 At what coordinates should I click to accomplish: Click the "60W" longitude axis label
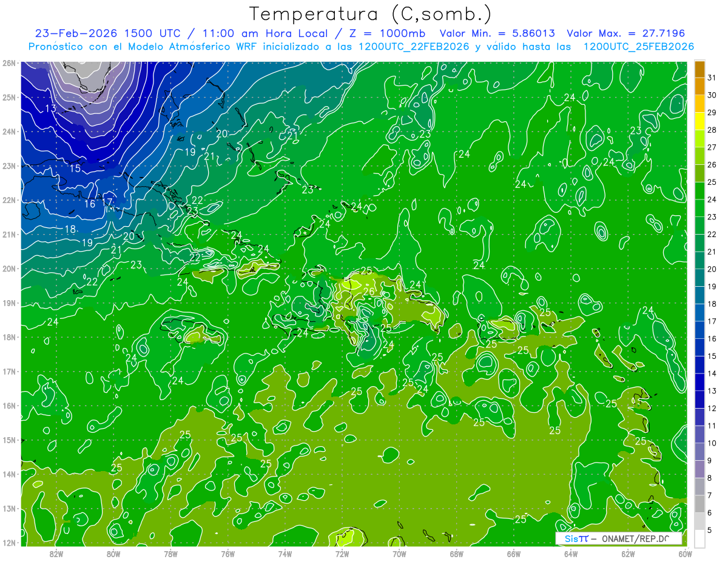coord(684,554)
